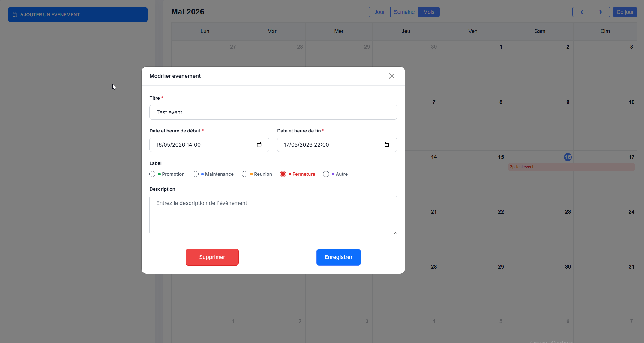Open start date calendar picker icon
The width and height of the screenshot is (644, 343).
(259, 145)
